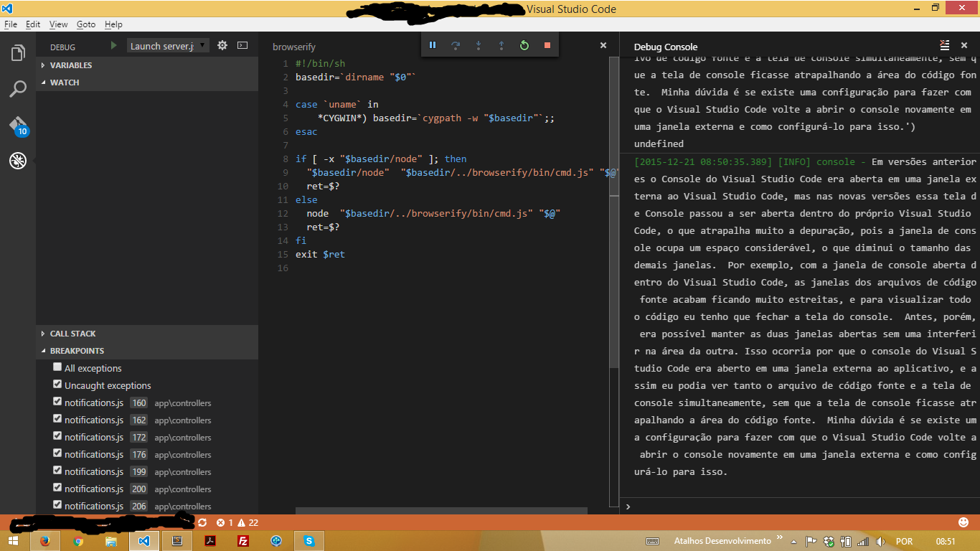
Task: Open the Help menu
Action: 113,24
